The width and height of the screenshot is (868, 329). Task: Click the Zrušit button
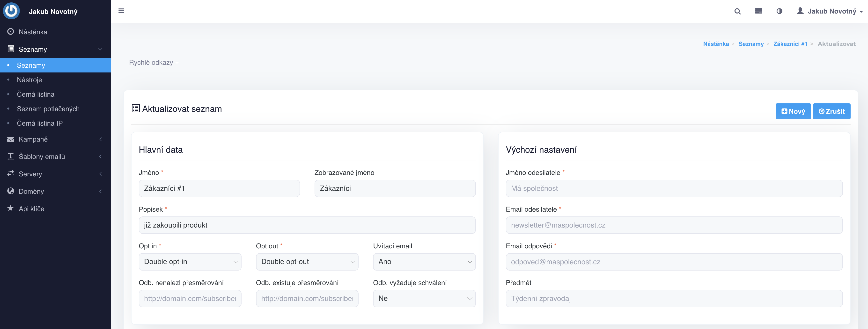click(x=831, y=111)
